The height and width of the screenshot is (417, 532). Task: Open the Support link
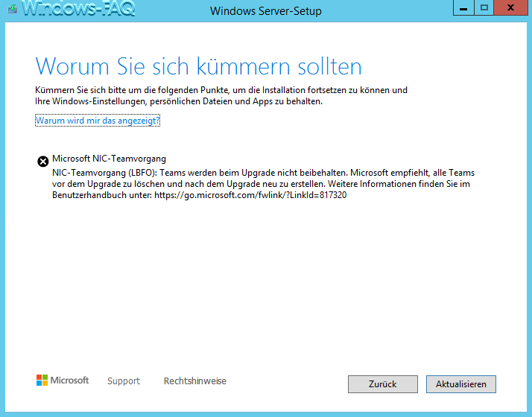(124, 381)
